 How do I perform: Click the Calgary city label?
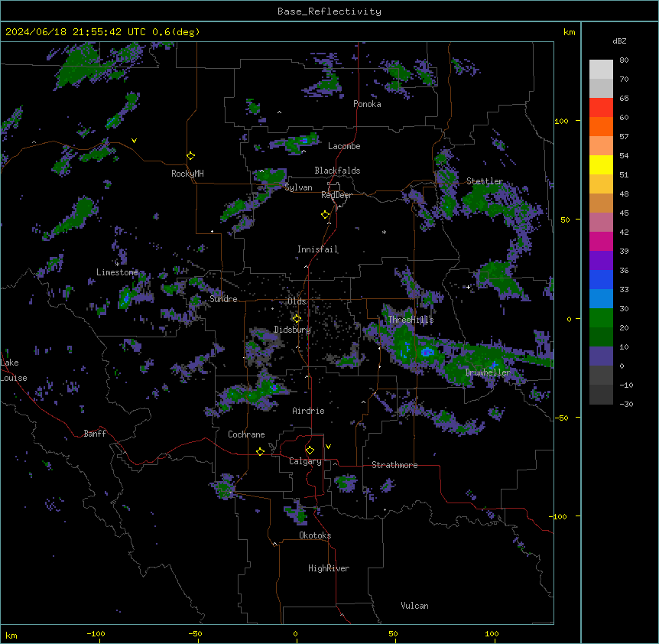coord(305,461)
